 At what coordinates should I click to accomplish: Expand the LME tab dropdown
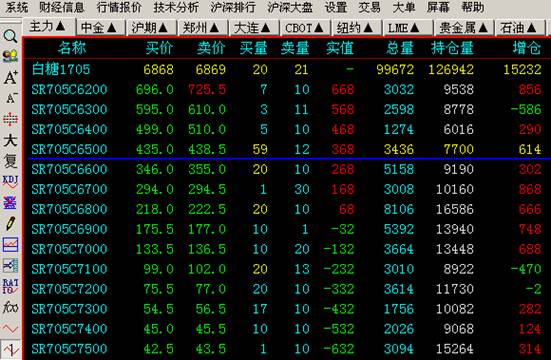[x=414, y=27]
